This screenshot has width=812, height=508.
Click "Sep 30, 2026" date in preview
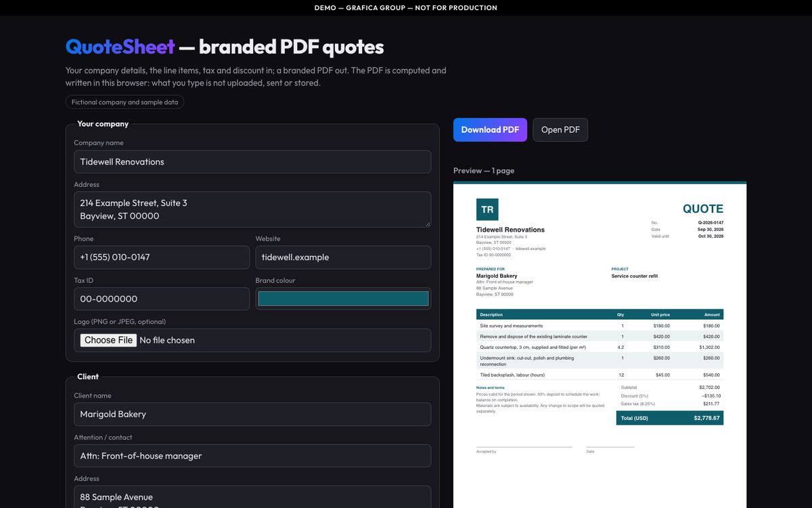pos(710,230)
